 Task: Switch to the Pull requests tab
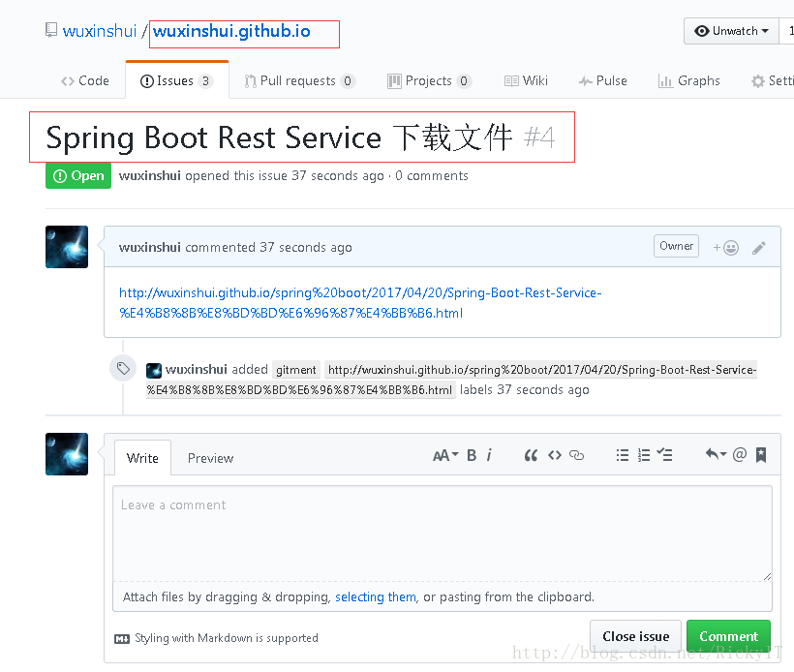[x=299, y=81]
